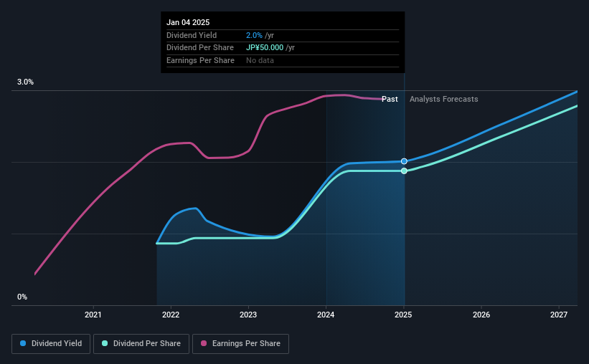Click the Dividend Yield row label in tooltip
This screenshot has width=589, height=364.
click(x=192, y=35)
